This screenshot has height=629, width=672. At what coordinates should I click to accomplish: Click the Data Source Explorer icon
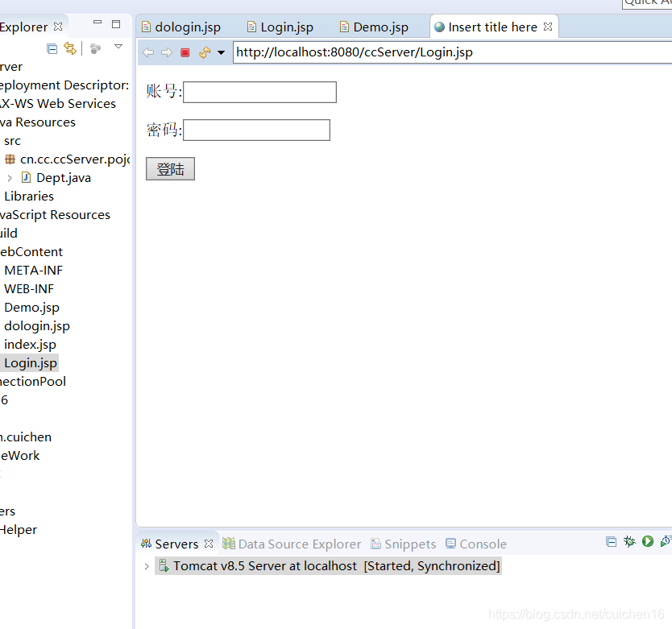(229, 544)
